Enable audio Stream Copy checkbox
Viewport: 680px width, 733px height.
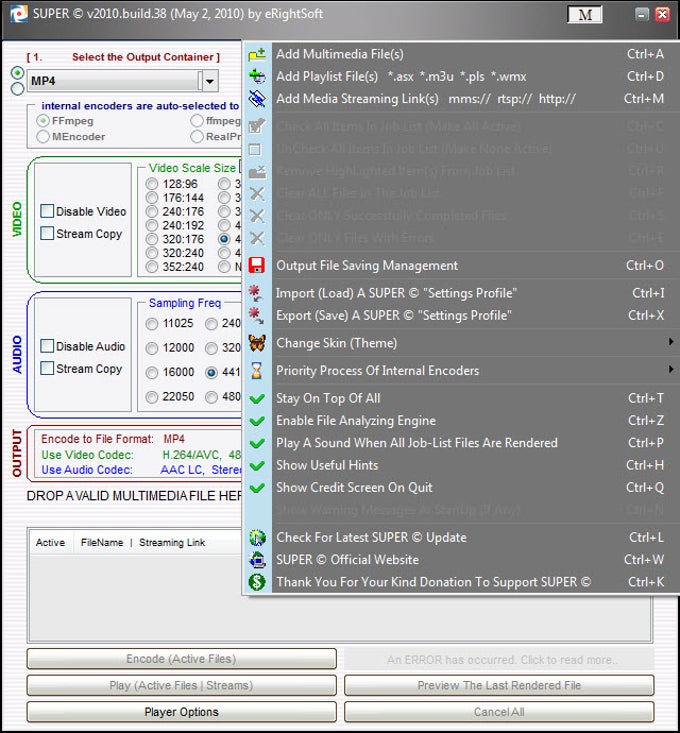click(x=47, y=368)
